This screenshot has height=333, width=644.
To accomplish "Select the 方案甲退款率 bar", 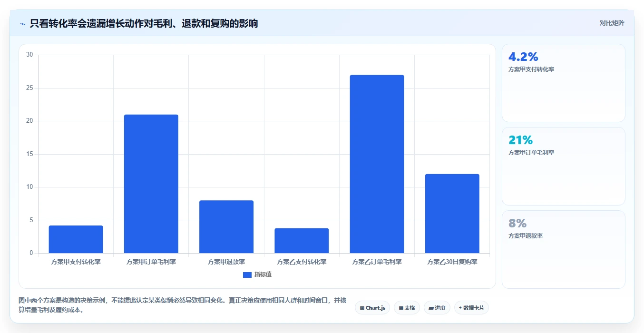I will click(x=226, y=227).
